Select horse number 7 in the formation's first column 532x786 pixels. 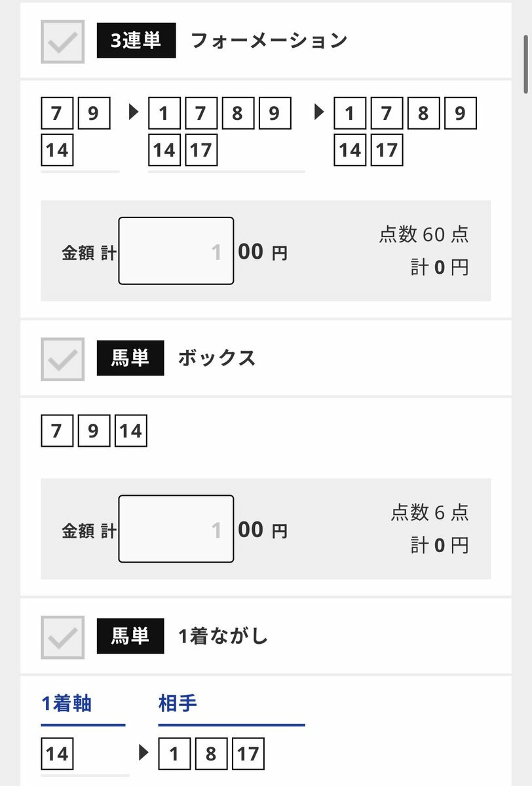[57, 113]
